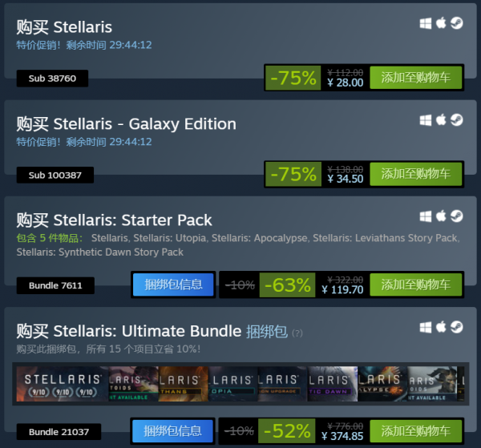Click the Windows icon in Starter Pack row
Screen dimensions: 481x448
tap(426, 216)
